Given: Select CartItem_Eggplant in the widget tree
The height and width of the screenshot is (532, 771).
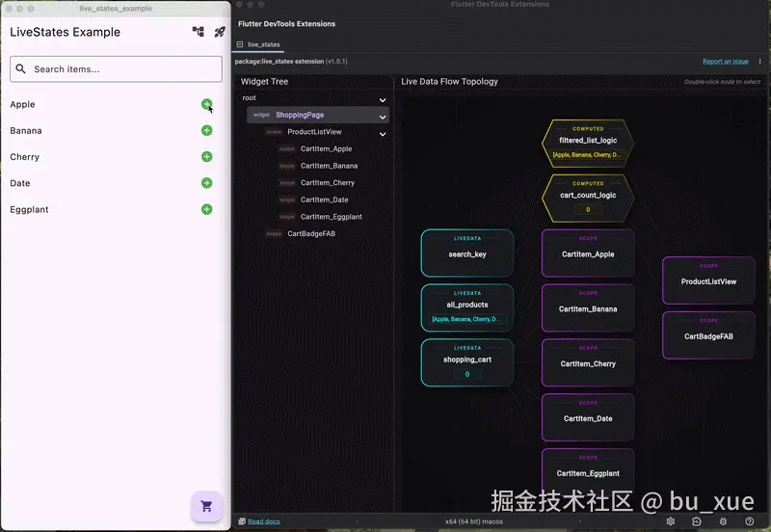Looking at the screenshot, I should 331,216.
